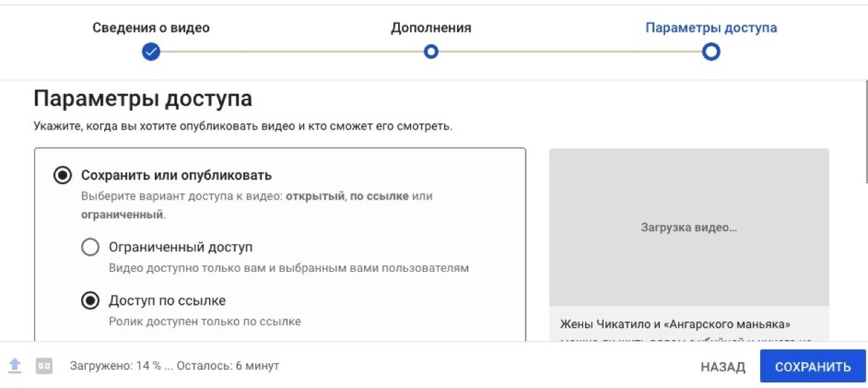Click upload status text Загружено: 14 %
868x388 pixels.
click(174, 366)
